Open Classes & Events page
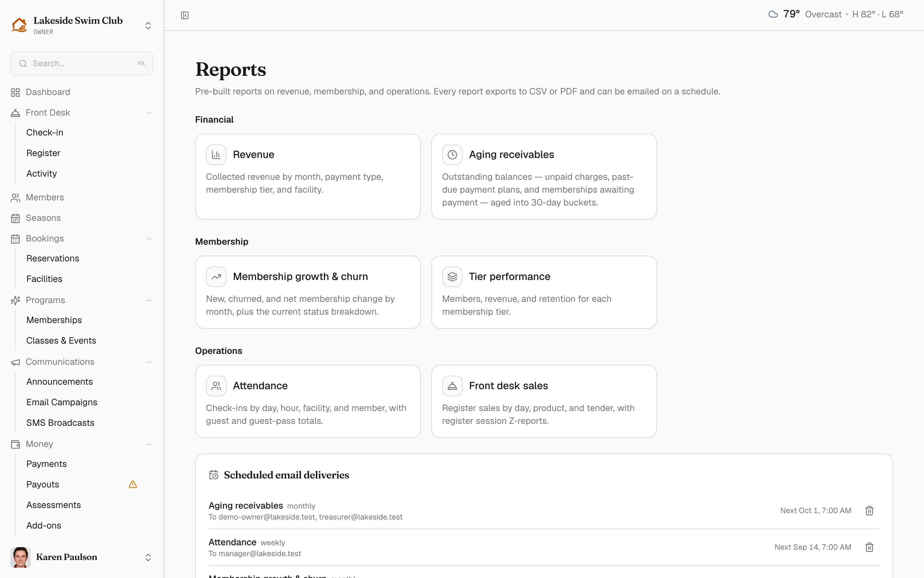Screen dimensions: 924x578 pos(61,341)
